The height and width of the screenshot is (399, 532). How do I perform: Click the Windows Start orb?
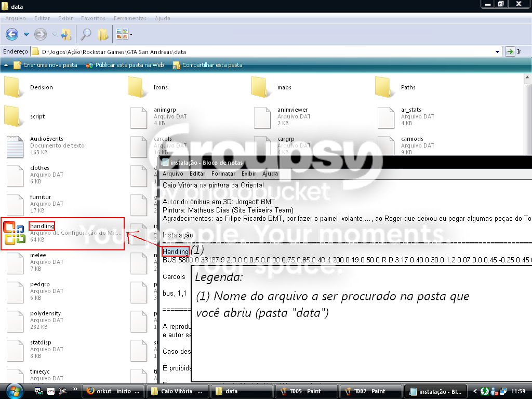click(14, 391)
